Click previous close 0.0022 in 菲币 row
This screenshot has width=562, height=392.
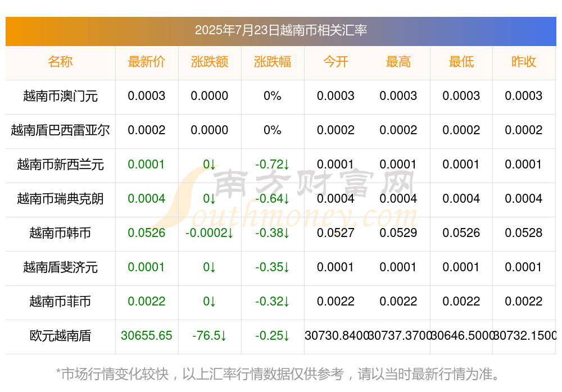click(x=524, y=302)
